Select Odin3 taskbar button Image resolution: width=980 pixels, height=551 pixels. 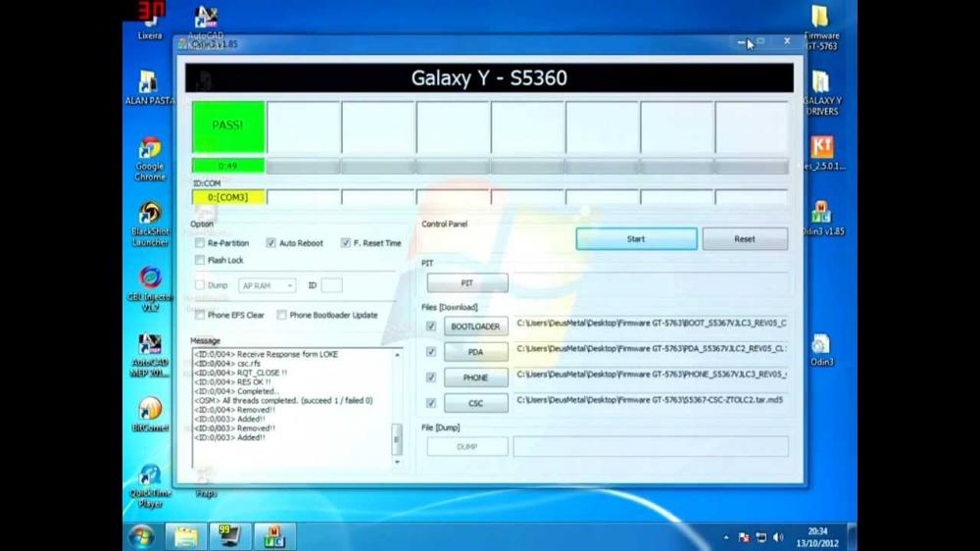coord(273,536)
